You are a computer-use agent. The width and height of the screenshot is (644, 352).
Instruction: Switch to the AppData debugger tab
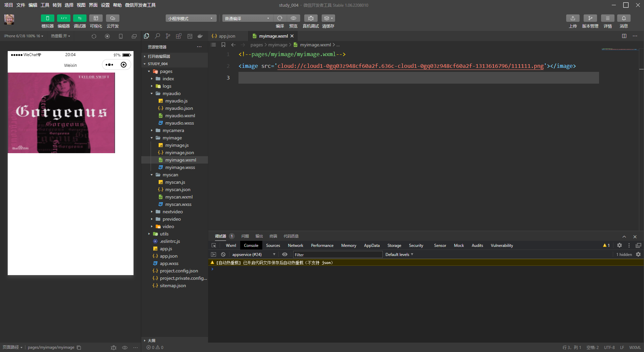click(372, 246)
